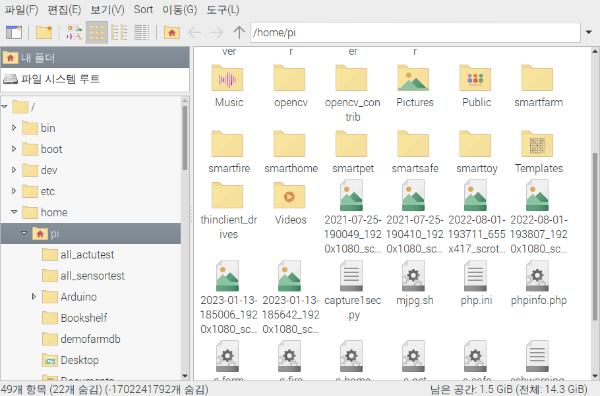This screenshot has width=600, height=396.
Task: Go forward to next folder
Action: click(x=217, y=33)
